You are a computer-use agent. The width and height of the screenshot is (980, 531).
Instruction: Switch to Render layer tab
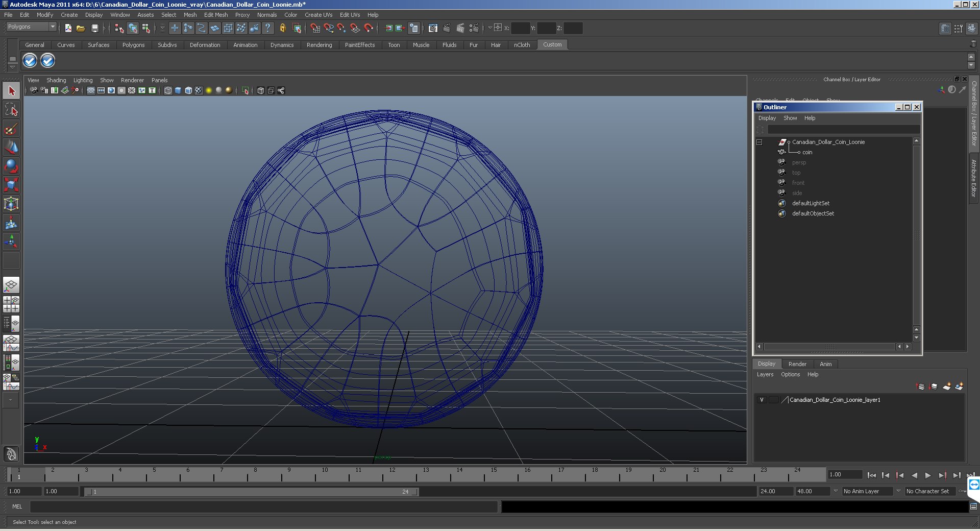tap(797, 364)
